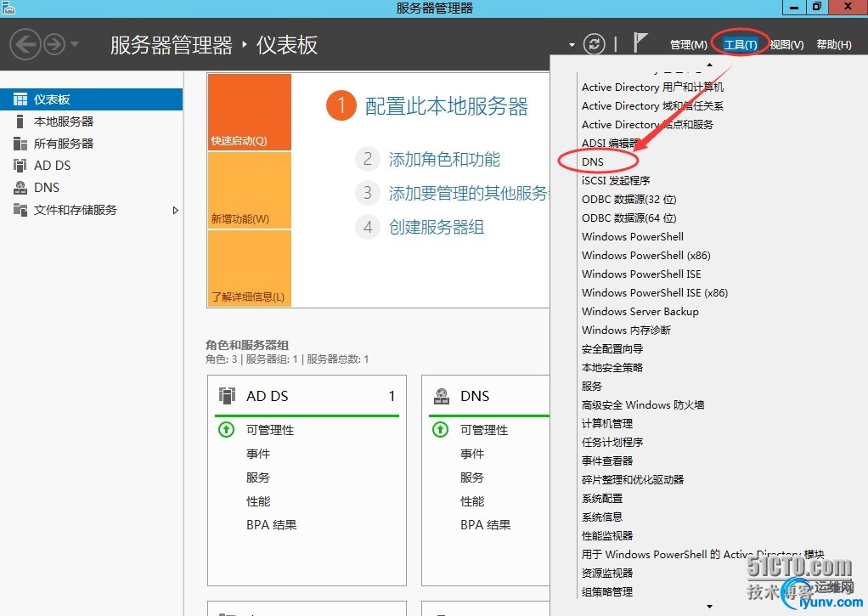Click 配置此本地服务器 link
This screenshot has height=616, width=868.
click(x=446, y=106)
